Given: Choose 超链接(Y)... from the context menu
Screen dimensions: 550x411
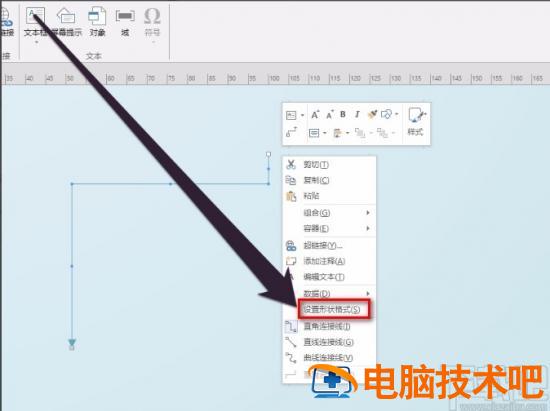Looking at the screenshot, I should (329, 245).
